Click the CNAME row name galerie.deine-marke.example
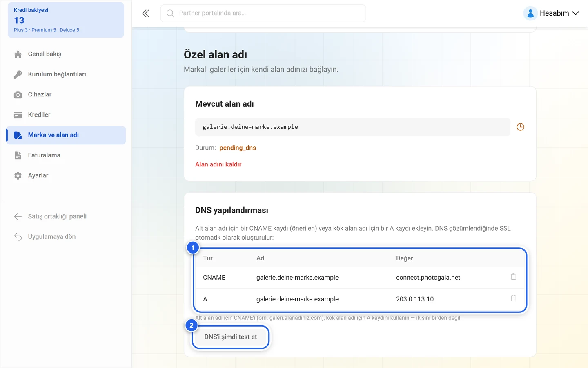This screenshot has width=588, height=368. [x=297, y=278]
